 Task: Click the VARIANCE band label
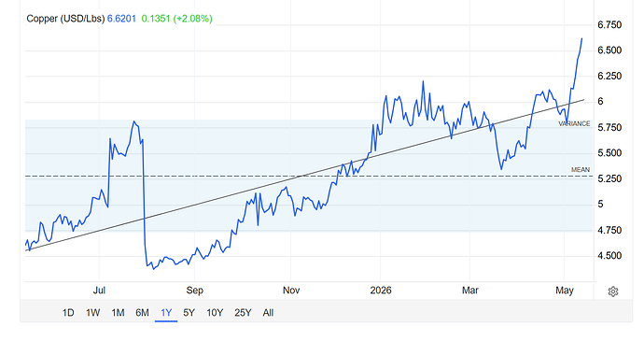pyautogui.click(x=574, y=123)
